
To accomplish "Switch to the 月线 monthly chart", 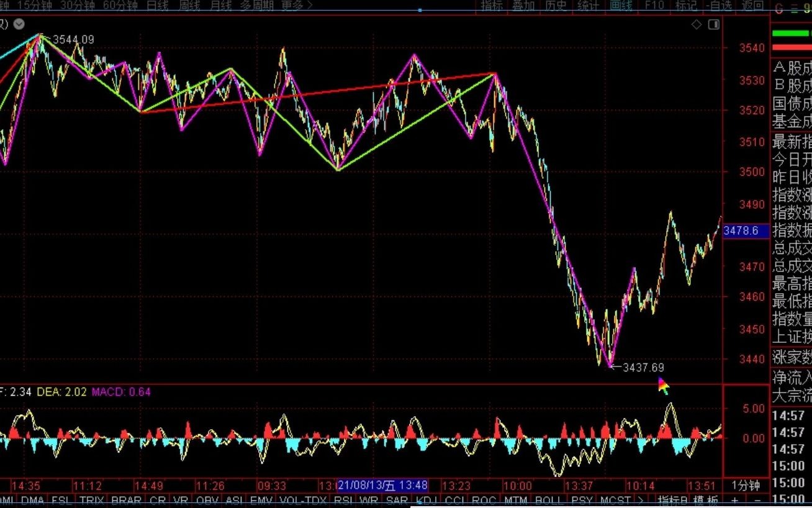I will click(x=221, y=6).
